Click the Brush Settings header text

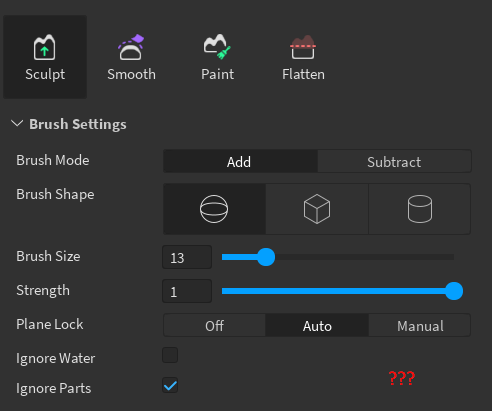[x=78, y=124]
